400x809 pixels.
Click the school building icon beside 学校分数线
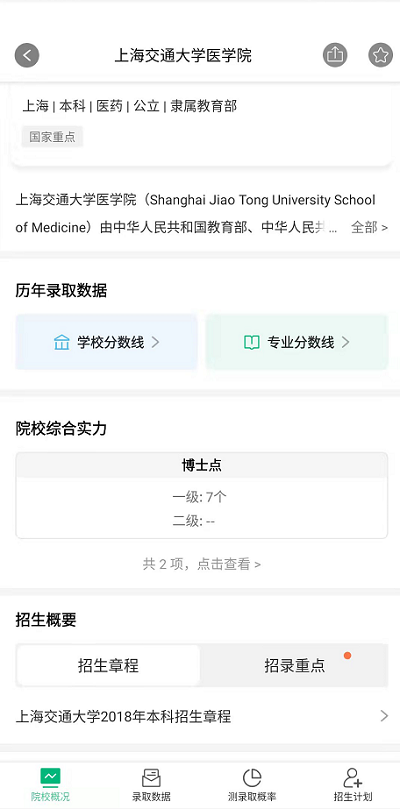click(x=61, y=343)
